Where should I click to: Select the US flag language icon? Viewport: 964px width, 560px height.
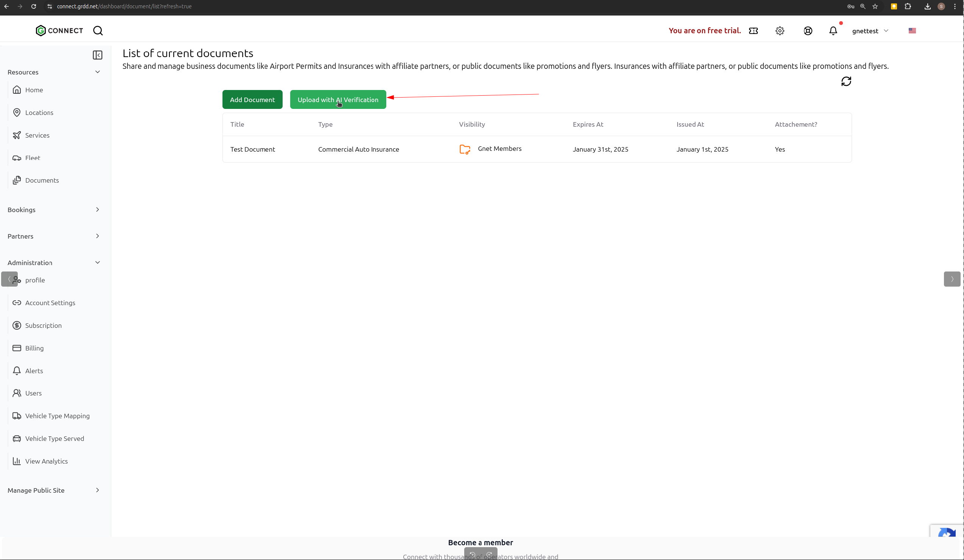coord(912,31)
